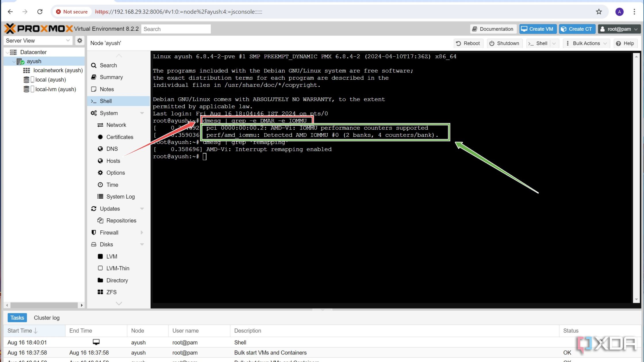The height and width of the screenshot is (362, 644).
Task: Switch to the Cluster log tab
Action: 47,318
